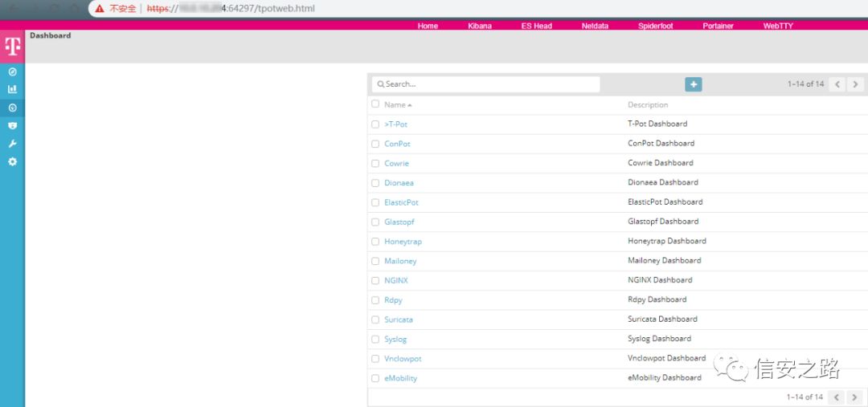Open the Portainer menu item
Image resolution: width=868 pixels, height=407 pixels.
[718, 26]
